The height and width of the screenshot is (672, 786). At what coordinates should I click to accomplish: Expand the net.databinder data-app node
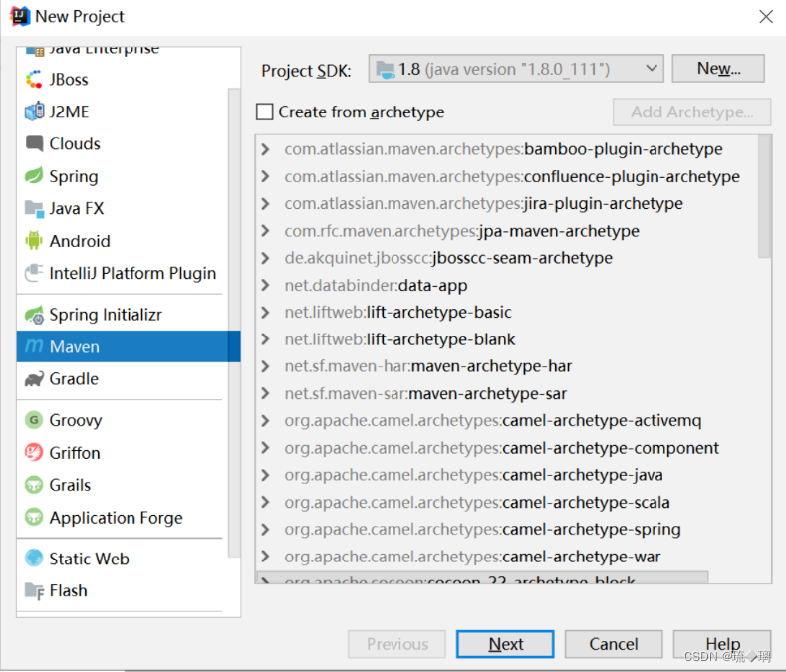[266, 285]
